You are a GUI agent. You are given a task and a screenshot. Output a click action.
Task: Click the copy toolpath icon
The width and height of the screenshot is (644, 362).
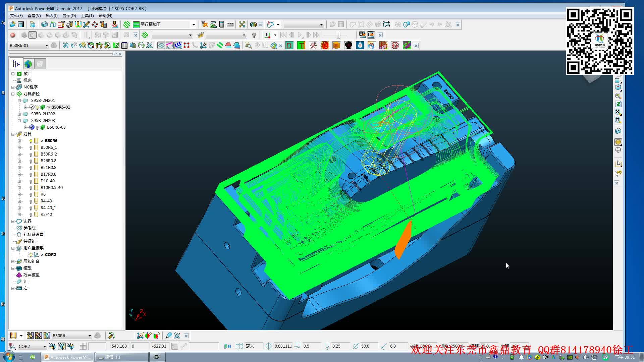(133, 46)
